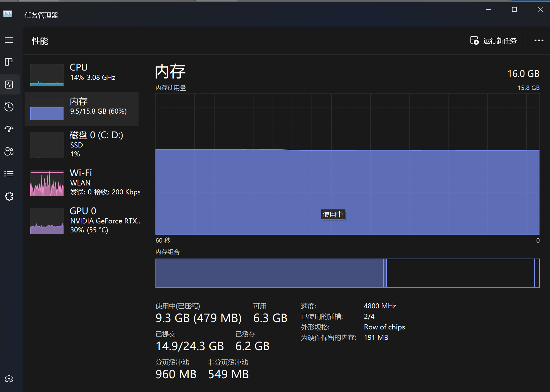Image resolution: width=550 pixels, height=392 pixels.
Task: Click the Row of chips form factor
Action: [384, 327]
